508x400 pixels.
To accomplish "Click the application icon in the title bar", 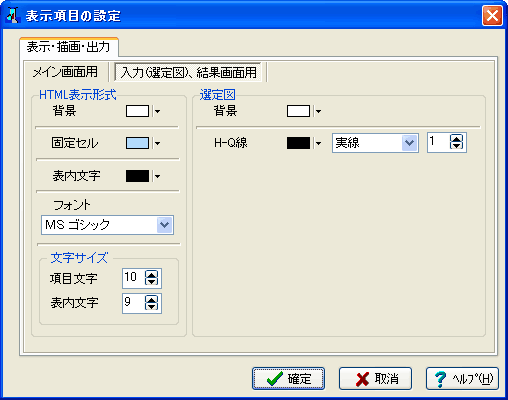I will (x=13, y=16).
